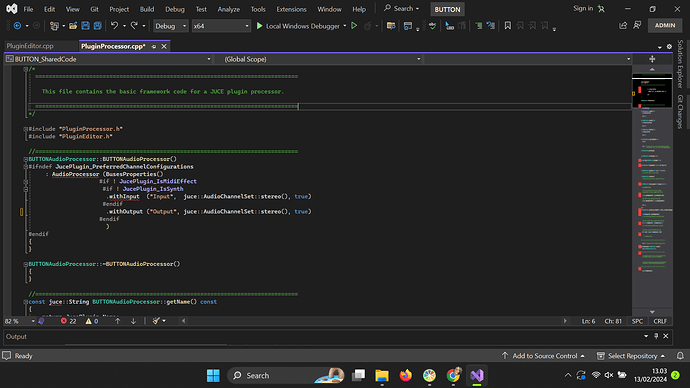Click the browser window toolbar icon
Image resolution: width=690 pixels, height=388 pixels.
pos(408,26)
